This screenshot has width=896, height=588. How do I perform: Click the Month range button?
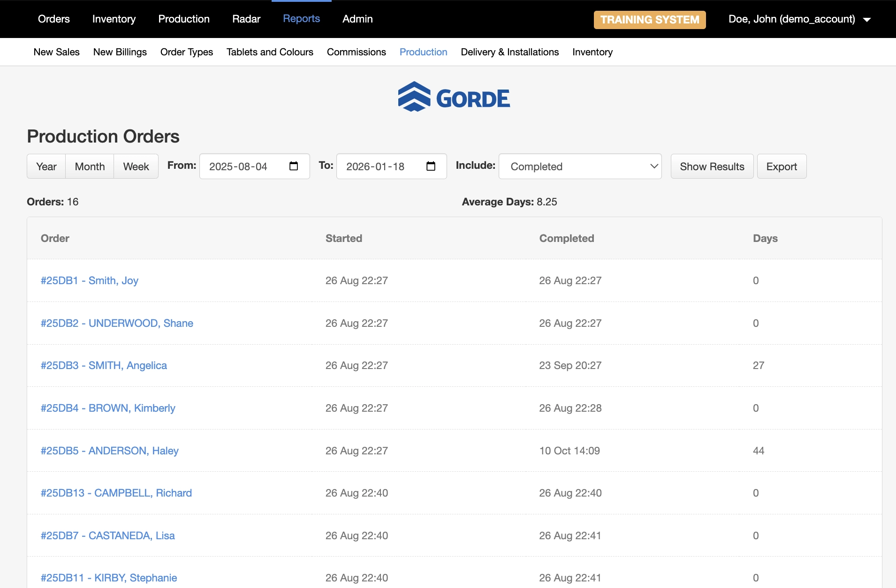point(90,166)
